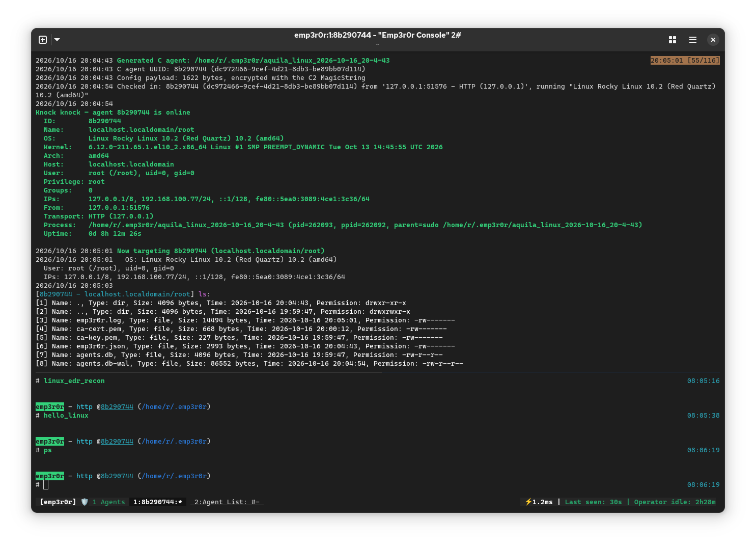
Task: Click the From value 127.0.0.1:51576
Action: pyautogui.click(x=119, y=208)
